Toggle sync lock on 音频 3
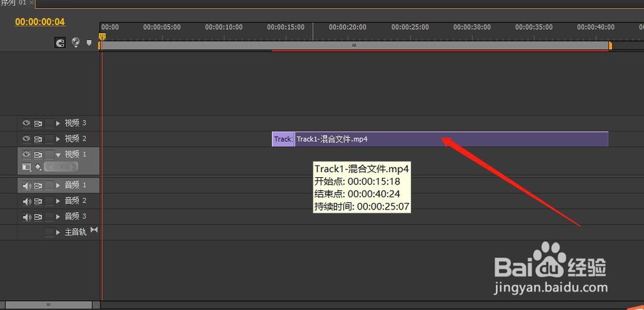Screen dimensions: 644x310 tap(38, 217)
